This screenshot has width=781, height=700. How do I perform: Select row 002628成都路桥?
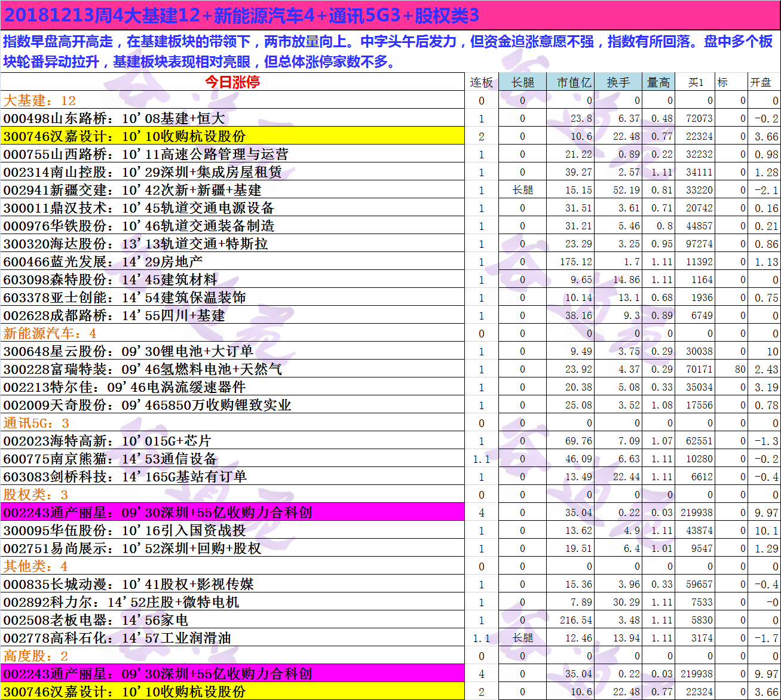click(232, 315)
